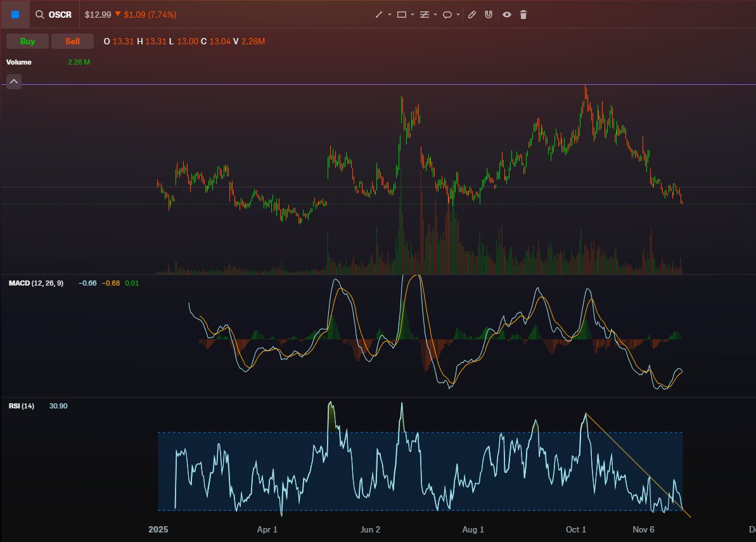This screenshot has width=756, height=542.
Task: Open the line tool dropdown arrow
Action: (x=390, y=15)
